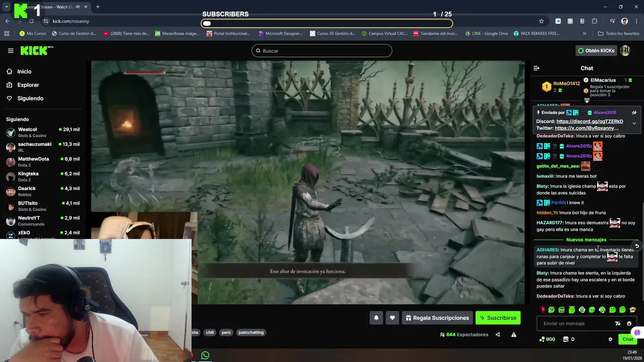Viewport: 644px width, 362px height.
Task: Open the Discord invite link in pinned message
Action: click(x=590, y=121)
